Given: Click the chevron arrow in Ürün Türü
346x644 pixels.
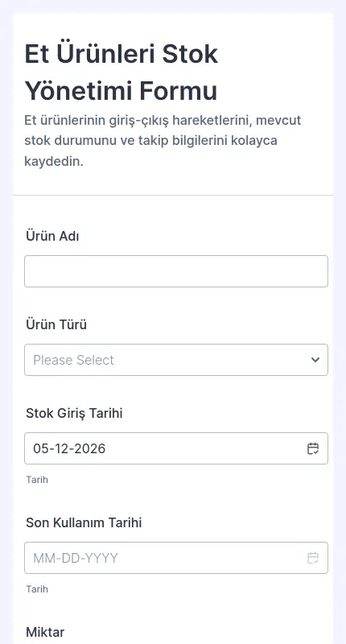Looking at the screenshot, I should click(x=315, y=360).
